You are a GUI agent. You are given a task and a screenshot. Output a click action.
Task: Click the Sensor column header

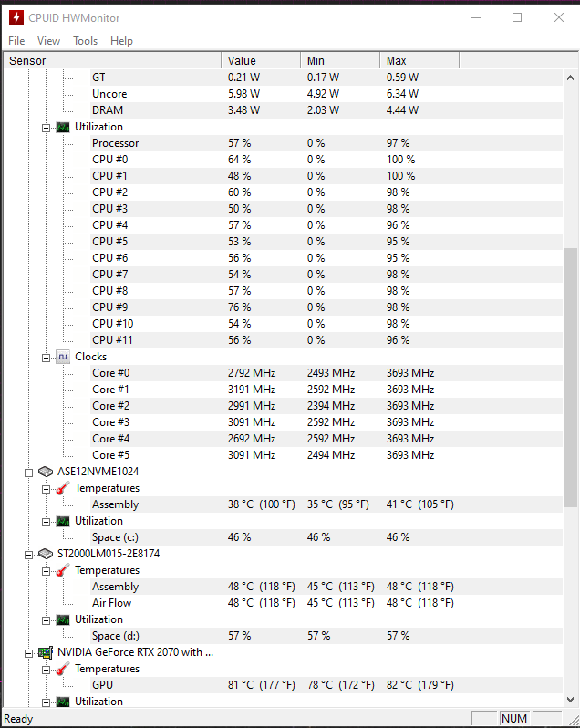click(x=112, y=60)
